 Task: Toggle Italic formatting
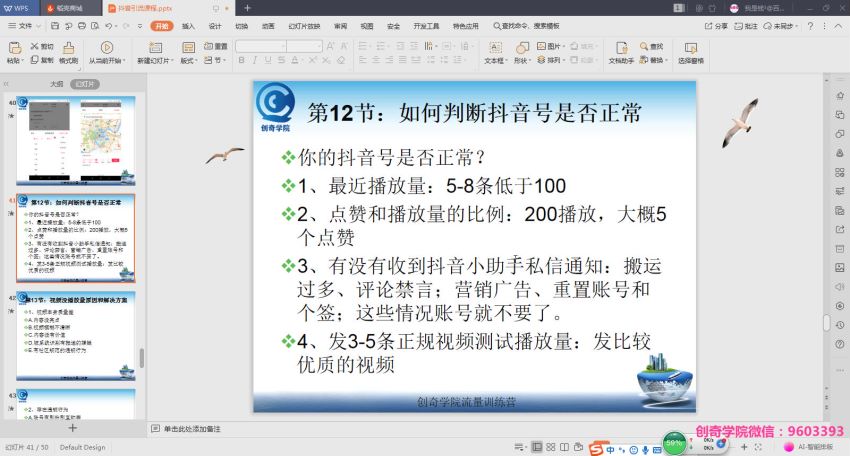[255, 60]
